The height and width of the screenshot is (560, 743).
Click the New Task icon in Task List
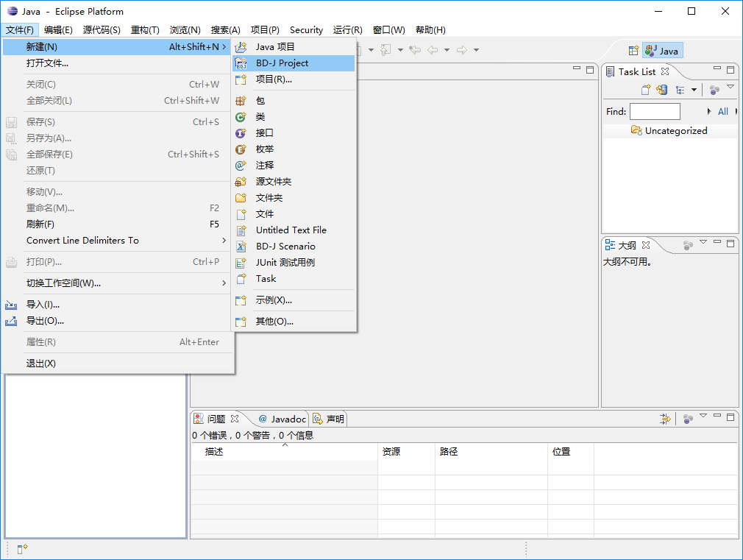(x=646, y=89)
